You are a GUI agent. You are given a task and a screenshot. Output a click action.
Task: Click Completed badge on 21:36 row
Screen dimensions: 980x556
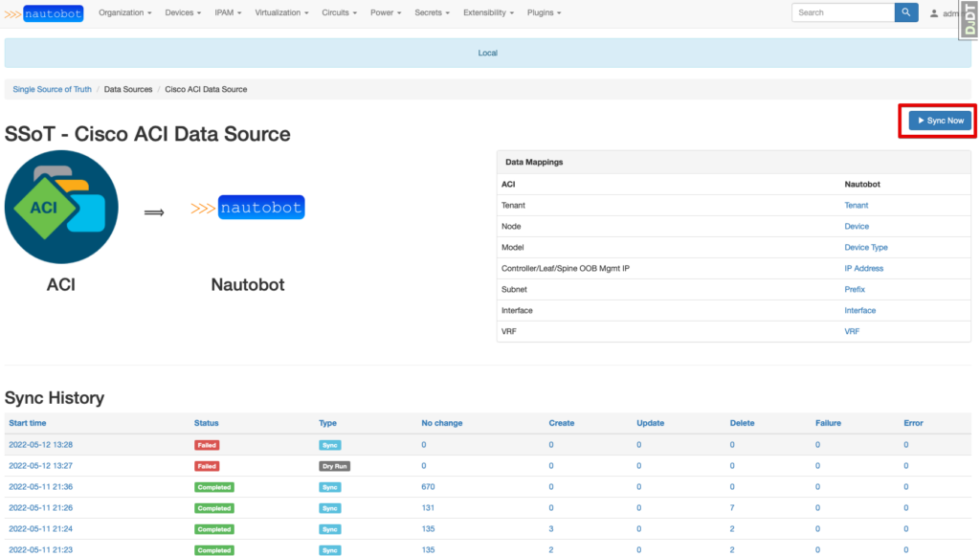pos(214,487)
